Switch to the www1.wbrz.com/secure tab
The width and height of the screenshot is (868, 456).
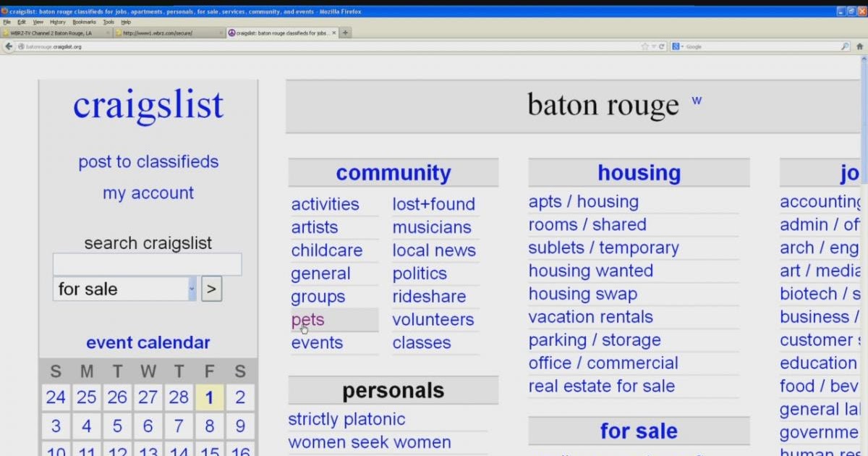tap(169, 33)
